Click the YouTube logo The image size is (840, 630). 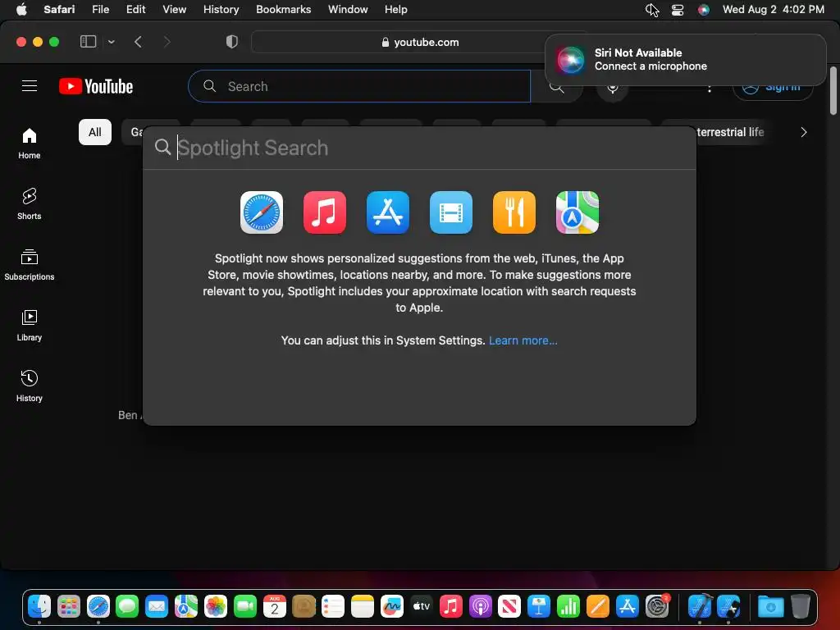coord(96,86)
